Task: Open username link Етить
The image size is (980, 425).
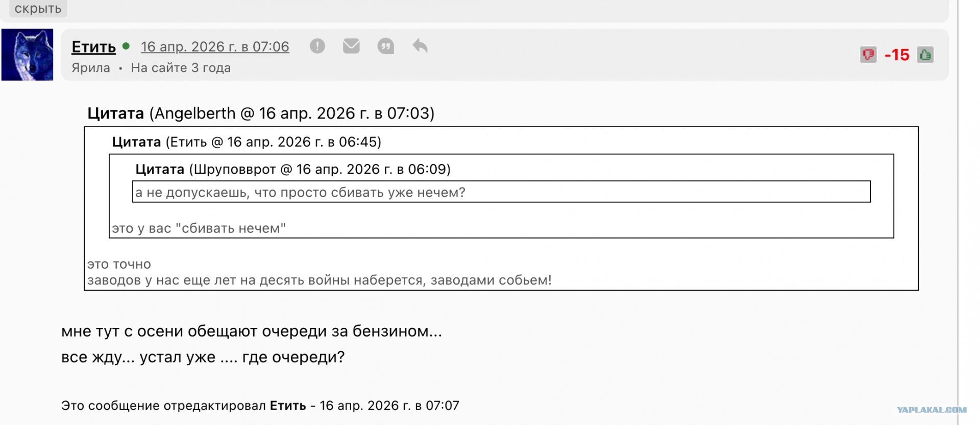Action: coord(94,46)
